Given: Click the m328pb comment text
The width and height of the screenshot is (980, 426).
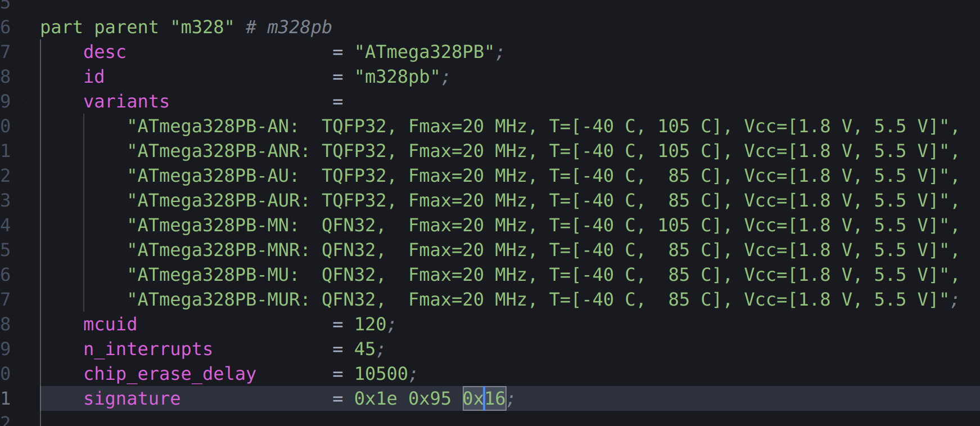Looking at the screenshot, I should [299, 27].
